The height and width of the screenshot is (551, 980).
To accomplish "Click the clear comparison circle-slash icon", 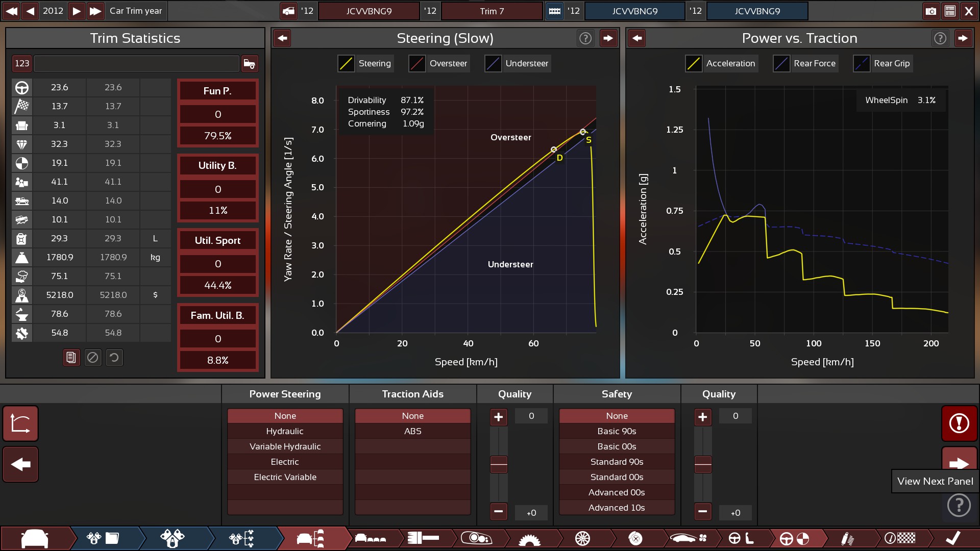I will pyautogui.click(x=93, y=358).
